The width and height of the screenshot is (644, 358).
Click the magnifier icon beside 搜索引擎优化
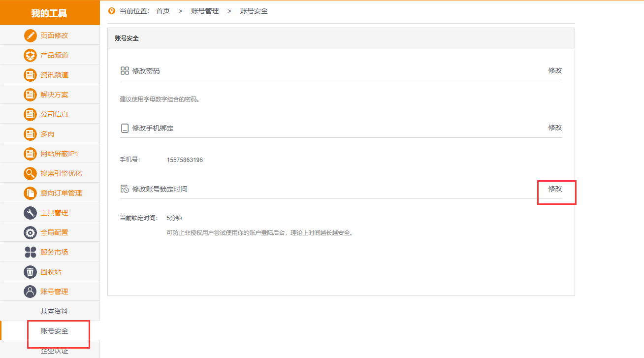[31, 173]
